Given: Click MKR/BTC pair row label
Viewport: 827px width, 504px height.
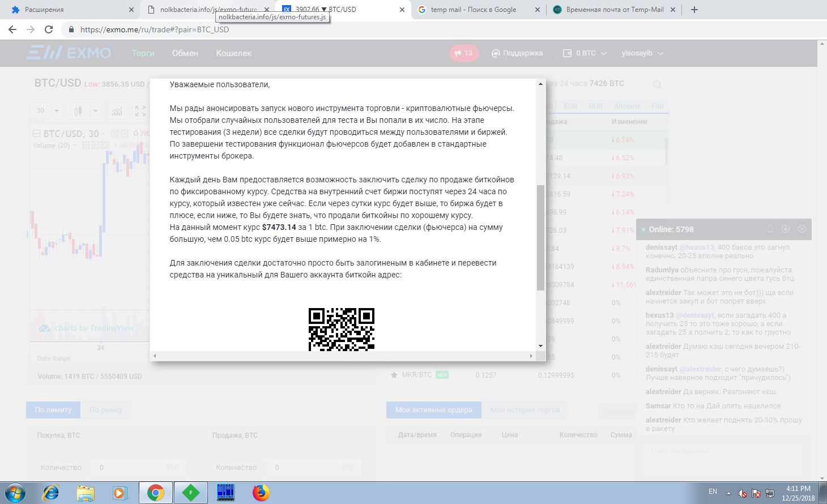Looking at the screenshot, I should [416, 375].
